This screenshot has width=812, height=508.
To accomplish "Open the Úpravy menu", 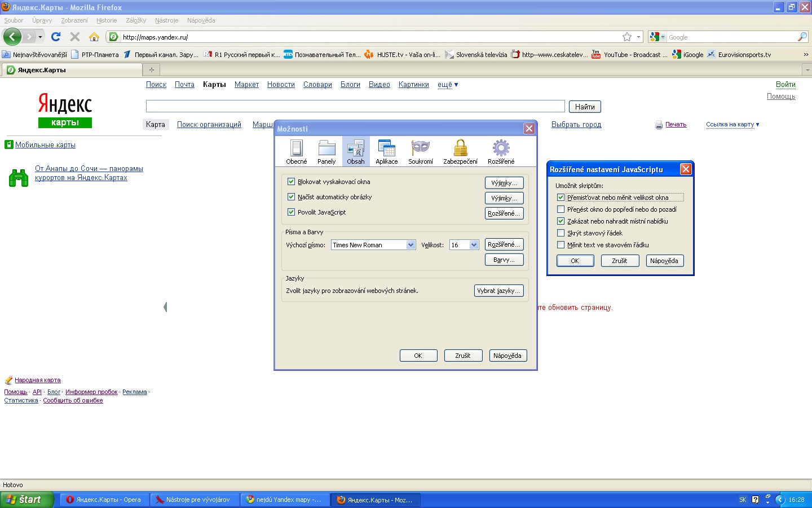I will pos(42,20).
